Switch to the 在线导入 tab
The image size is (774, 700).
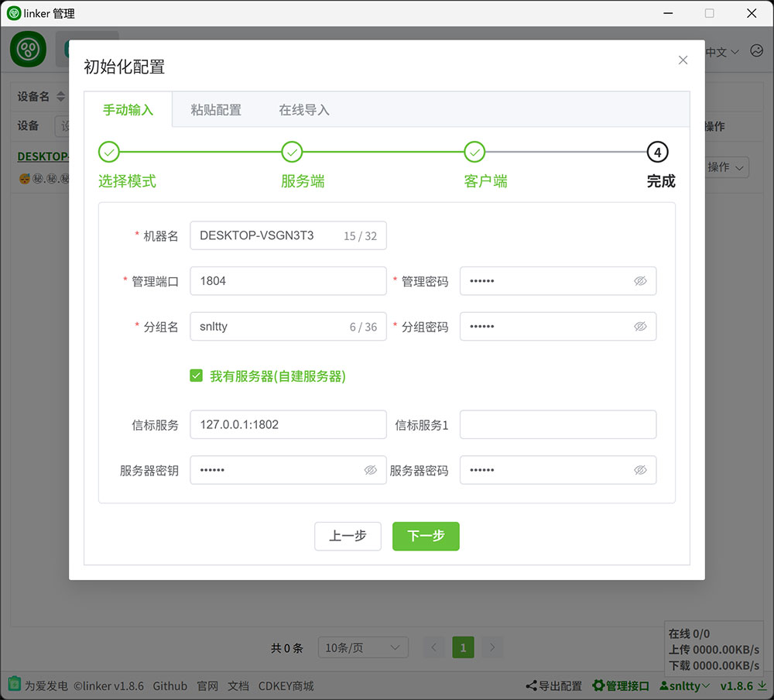(x=304, y=110)
